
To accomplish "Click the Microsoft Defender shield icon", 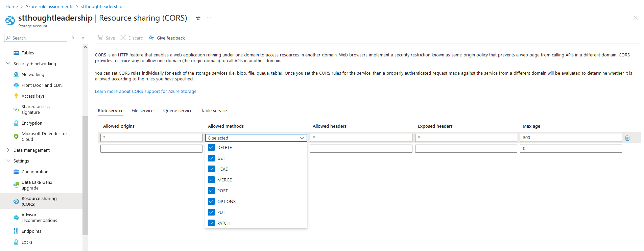I will click(x=16, y=136).
